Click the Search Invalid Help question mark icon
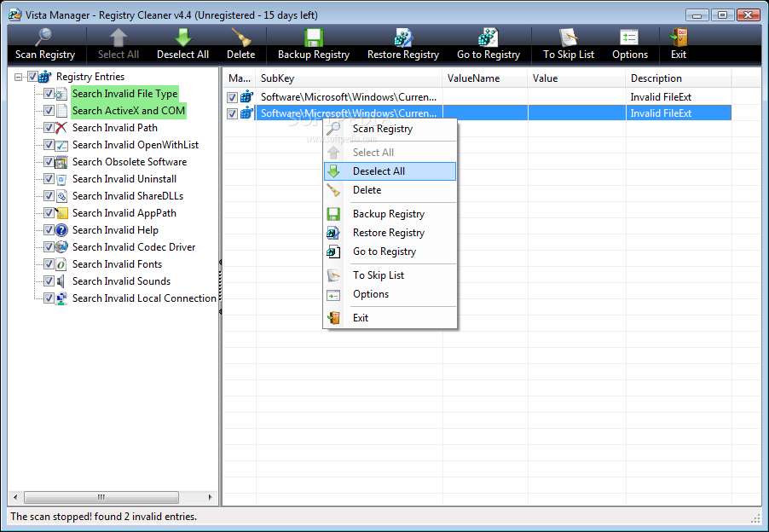This screenshot has height=532, width=769. tap(61, 230)
